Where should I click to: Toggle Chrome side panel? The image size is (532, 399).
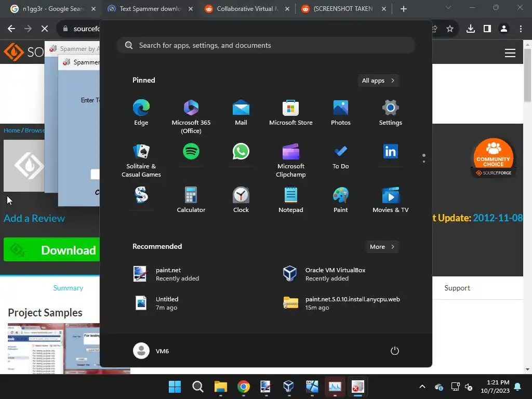(x=487, y=29)
